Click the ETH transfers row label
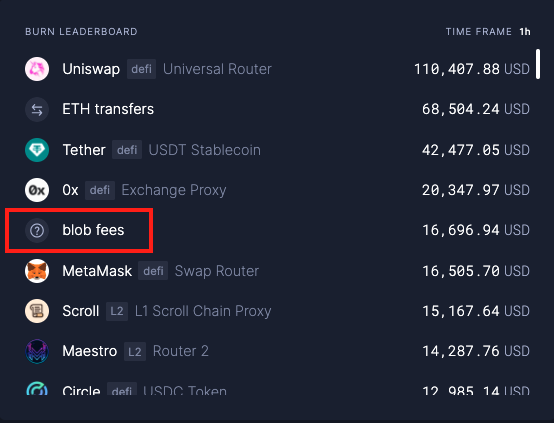554x423 pixels. point(108,109)
